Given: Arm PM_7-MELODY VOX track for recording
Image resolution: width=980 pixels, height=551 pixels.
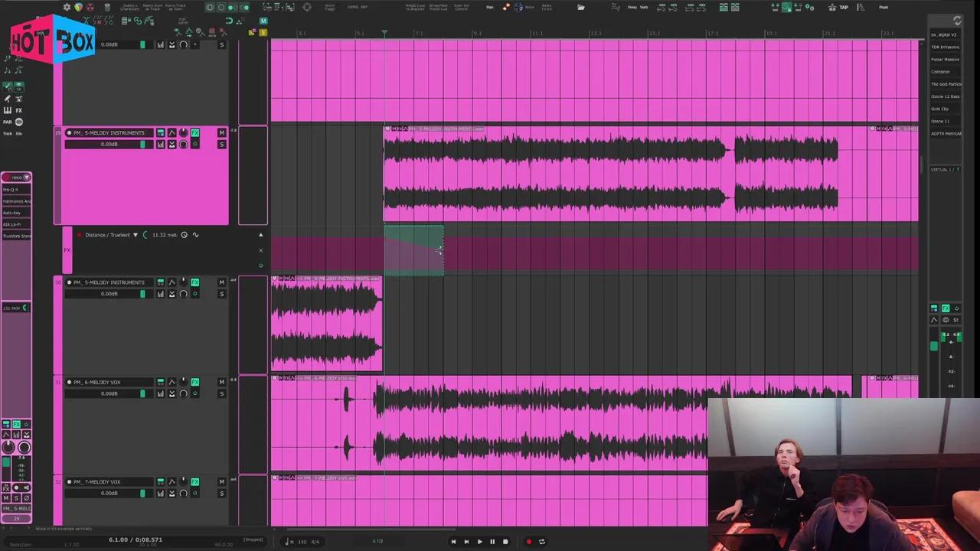Looking at the screenshot, I should point(69,481).
